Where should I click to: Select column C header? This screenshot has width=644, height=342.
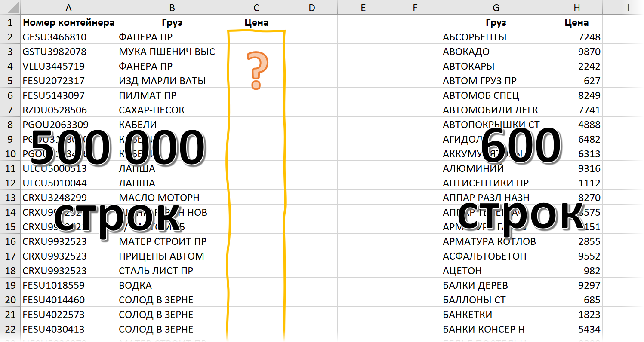coord(256,7)
